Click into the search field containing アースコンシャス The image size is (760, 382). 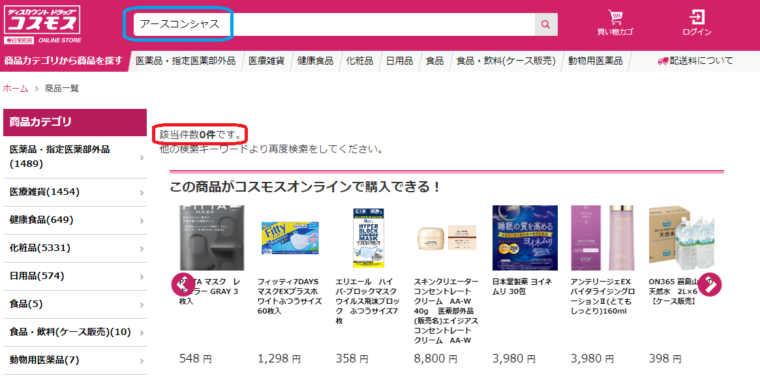point(334,24)
